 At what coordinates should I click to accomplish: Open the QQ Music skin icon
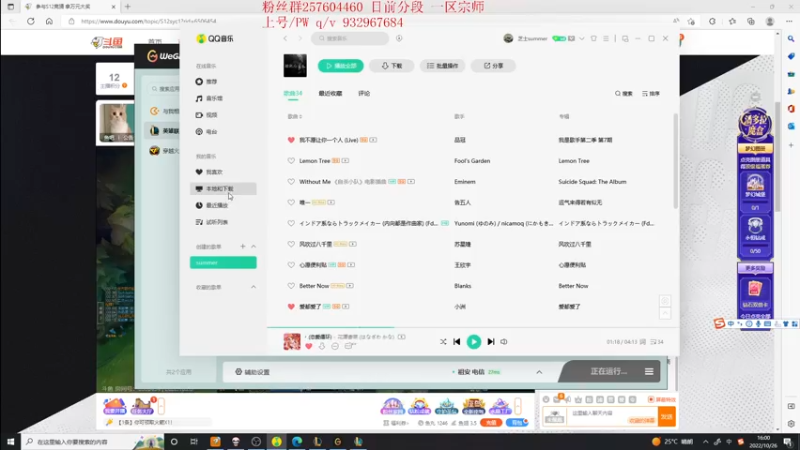click(593, 38)
